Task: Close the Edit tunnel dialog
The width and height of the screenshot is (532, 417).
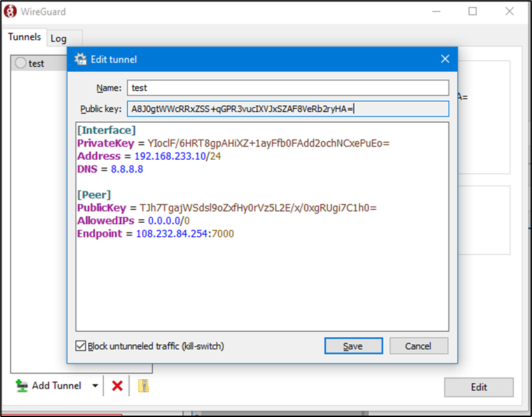Action: pos(444,60)
